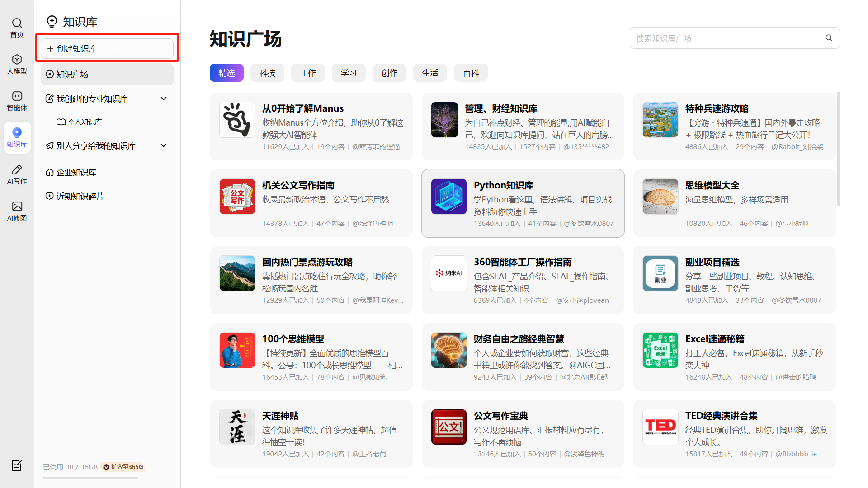868x488 pixels.
Task: Click the search magnifier icon in 知识广场
Action: click(829, 38)
